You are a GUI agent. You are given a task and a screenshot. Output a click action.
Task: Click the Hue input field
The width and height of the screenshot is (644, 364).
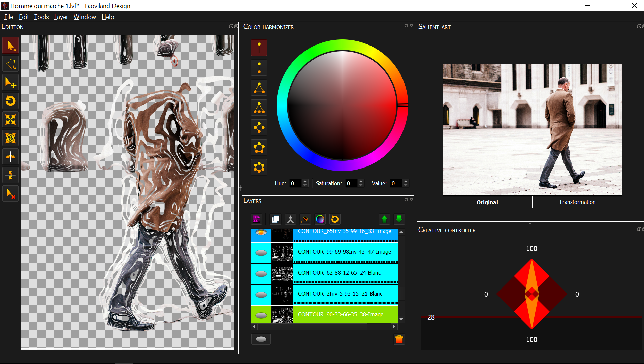pyautogui.click(x=296, y=183)
